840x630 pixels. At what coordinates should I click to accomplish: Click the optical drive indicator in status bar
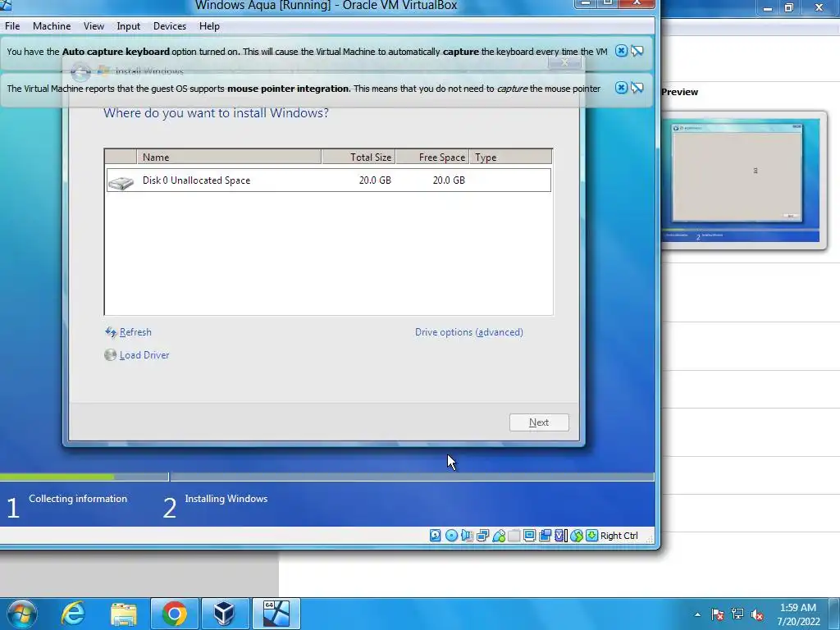[x=451, y=535]
